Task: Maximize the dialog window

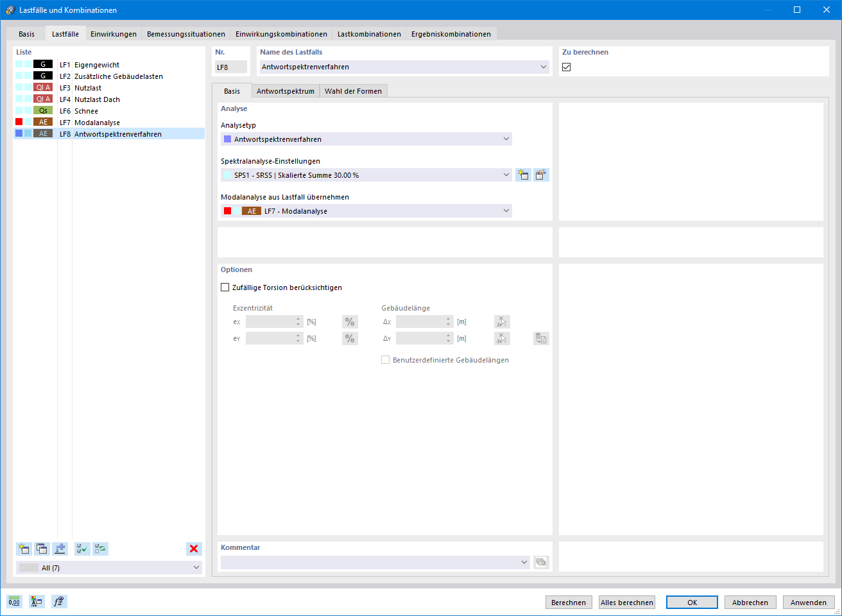Action: tap(797, 10)
